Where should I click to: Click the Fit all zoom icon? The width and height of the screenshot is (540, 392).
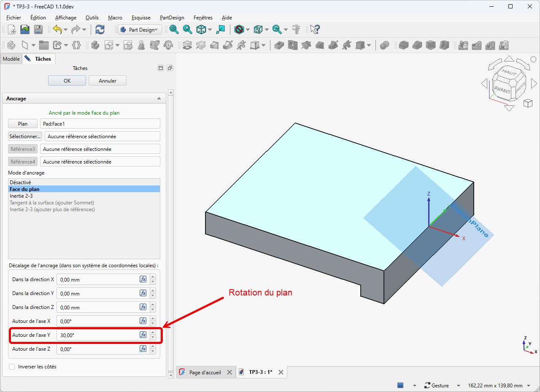174,30
